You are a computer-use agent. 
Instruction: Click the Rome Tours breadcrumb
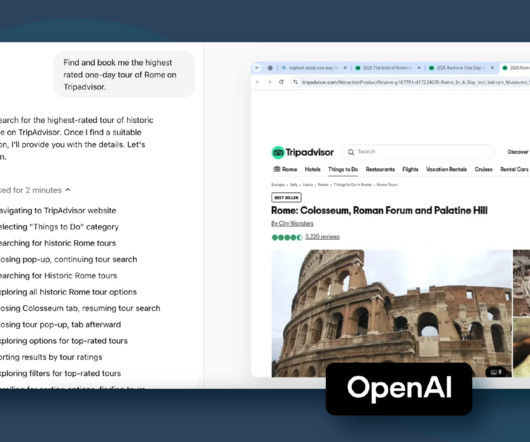point(387,185)
